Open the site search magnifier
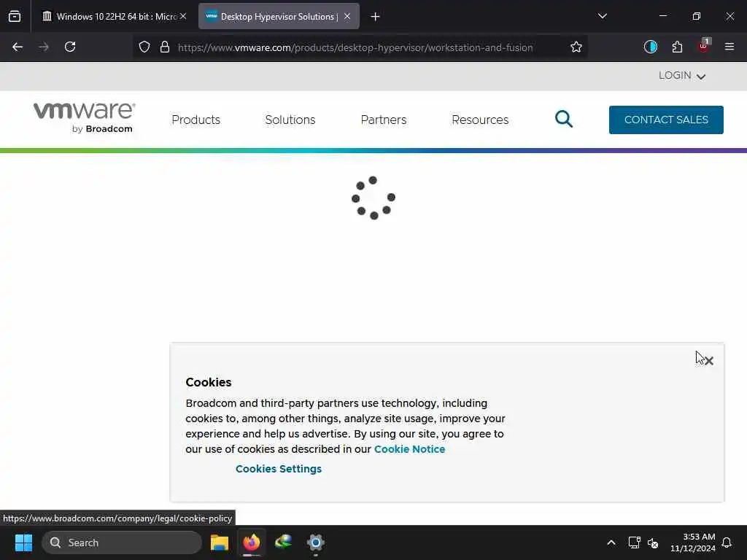Viewport: 747px width, 560px height. point(564,119)
